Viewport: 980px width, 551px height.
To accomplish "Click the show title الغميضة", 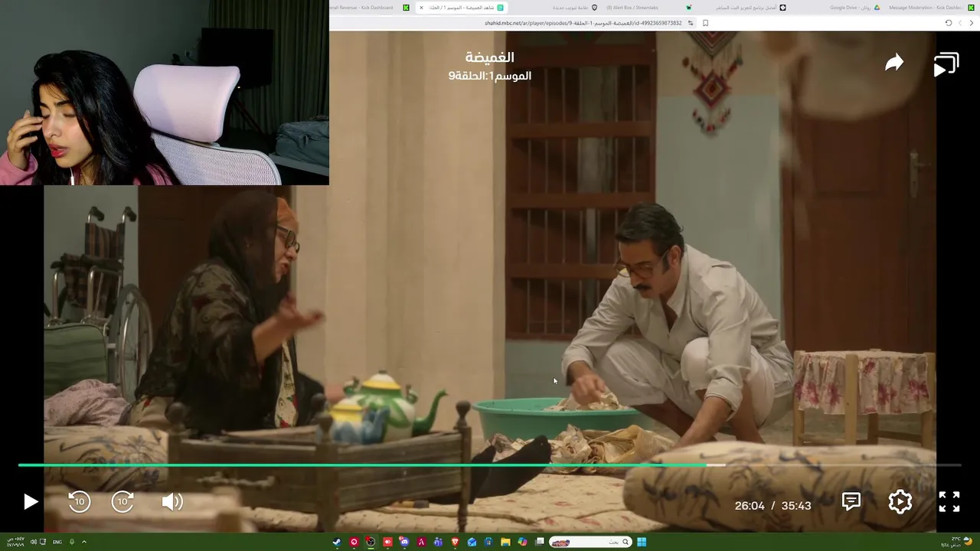I will point(490,57).
